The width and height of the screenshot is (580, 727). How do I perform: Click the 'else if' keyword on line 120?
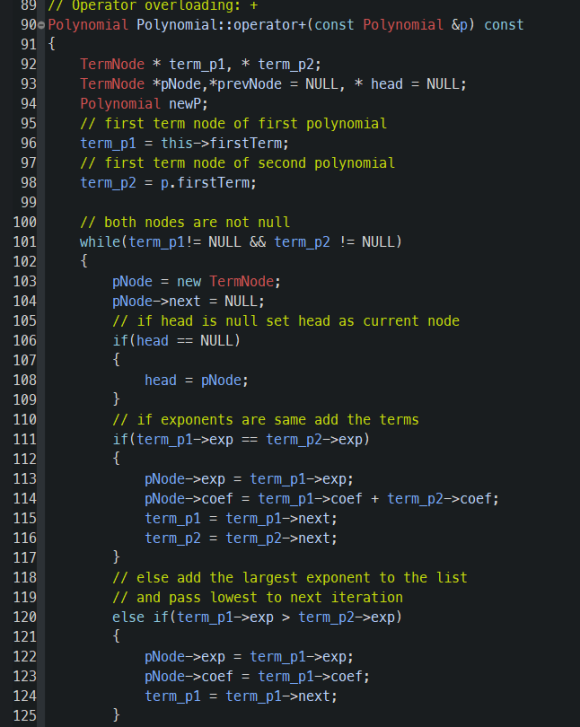140,617
